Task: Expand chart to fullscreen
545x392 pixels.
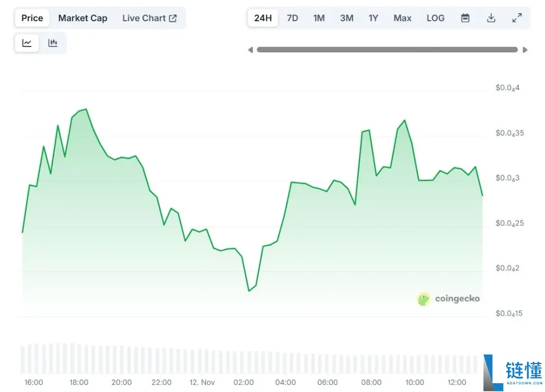Action: 517,18
